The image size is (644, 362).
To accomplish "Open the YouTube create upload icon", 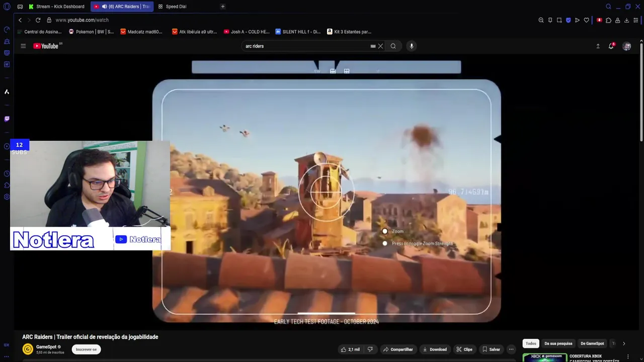I will pos(598,46).
